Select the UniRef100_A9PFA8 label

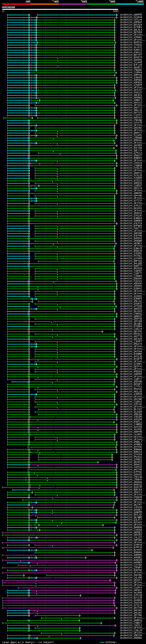click(x=131, y=75)
